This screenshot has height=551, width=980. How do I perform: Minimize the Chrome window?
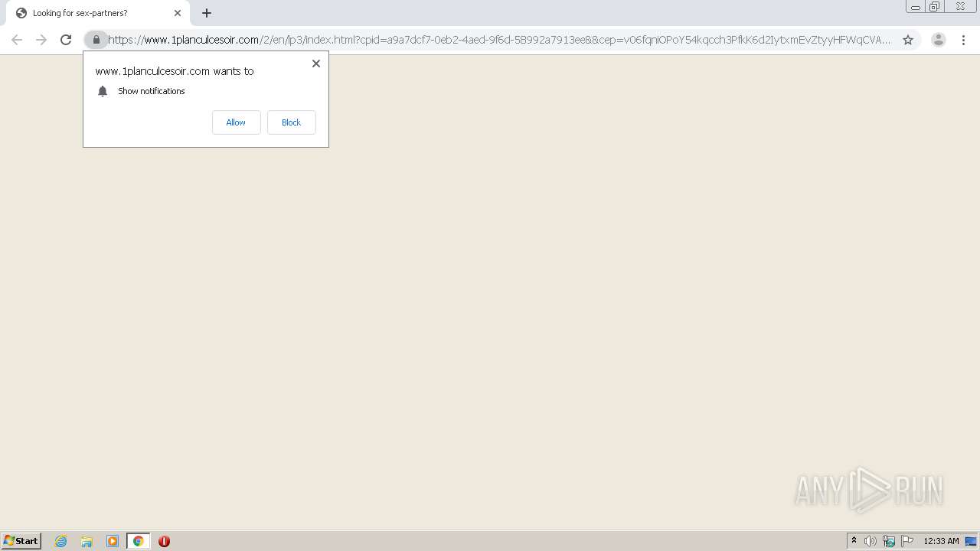(916, 7)
